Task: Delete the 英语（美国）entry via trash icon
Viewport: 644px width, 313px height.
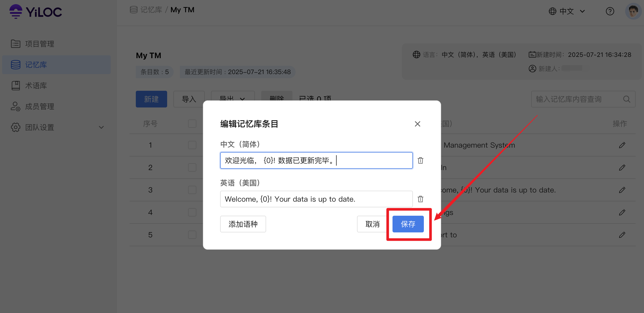Action: (x=420, y=199)
